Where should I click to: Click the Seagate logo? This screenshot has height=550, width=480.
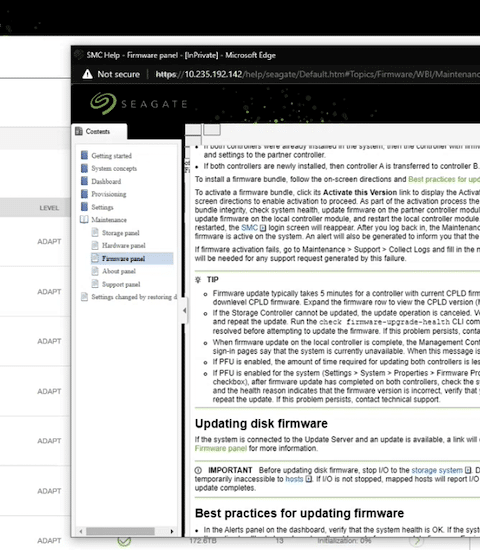point(138,104)
